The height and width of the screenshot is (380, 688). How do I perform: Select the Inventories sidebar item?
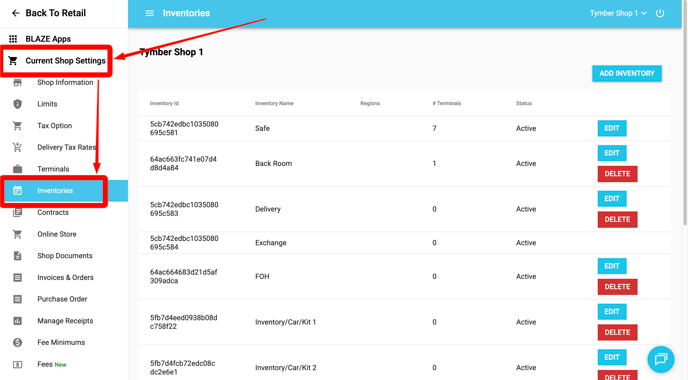pyautogui.click(x=64, y=190)
